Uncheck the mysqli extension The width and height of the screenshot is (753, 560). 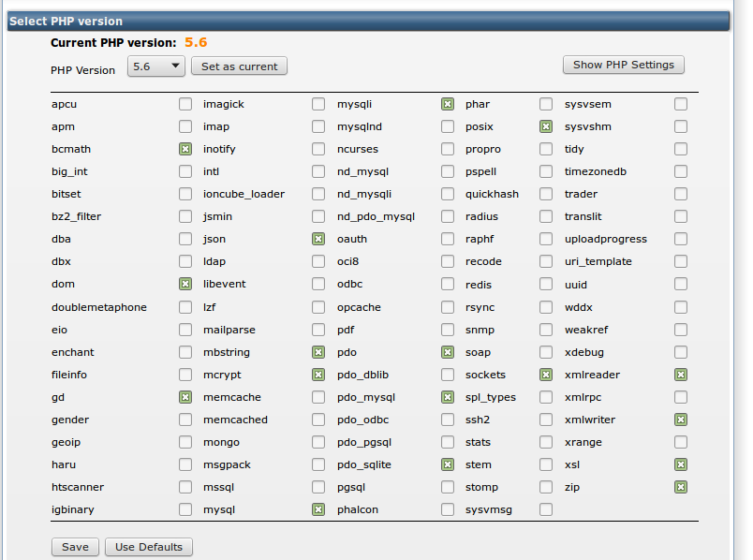point(448,104)
